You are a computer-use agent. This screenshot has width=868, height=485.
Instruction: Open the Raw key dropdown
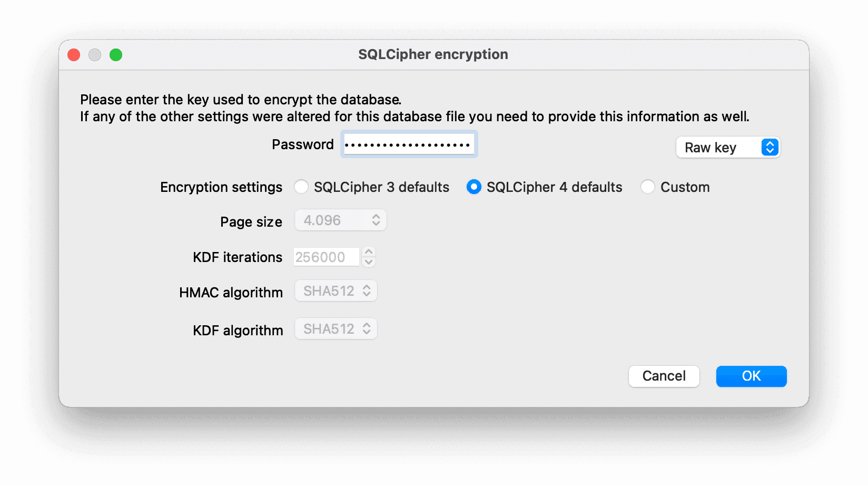(x=728, y=148)
